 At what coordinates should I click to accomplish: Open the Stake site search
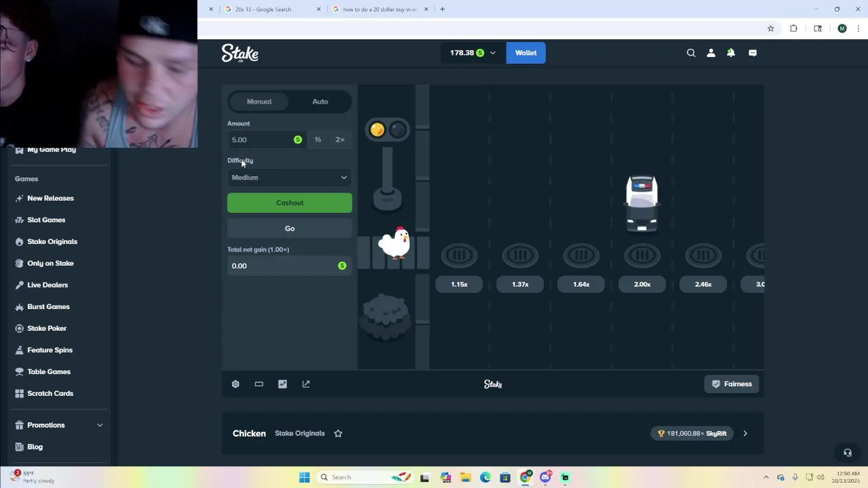point(691,53)
